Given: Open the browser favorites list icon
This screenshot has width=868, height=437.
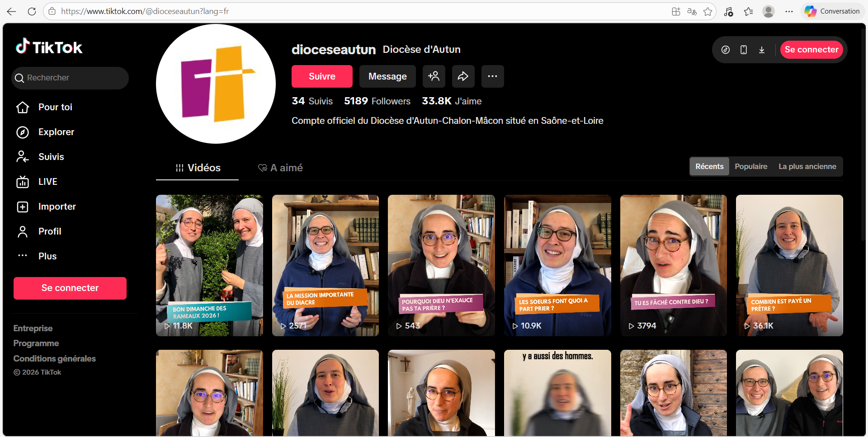Looking at the screenshot, I should point(749,11).
